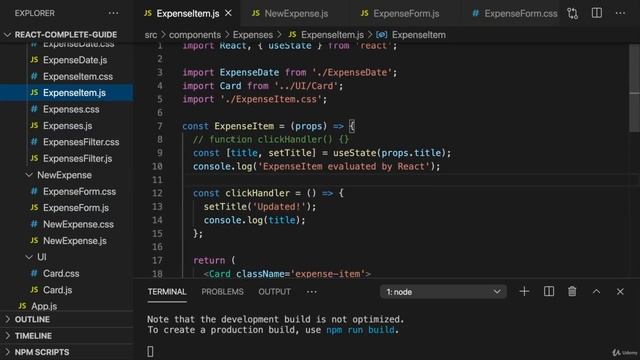Click 'console.log(title);' code line
Image resolution: width=640 pixels, height=360 pixels.
(254, 220)
